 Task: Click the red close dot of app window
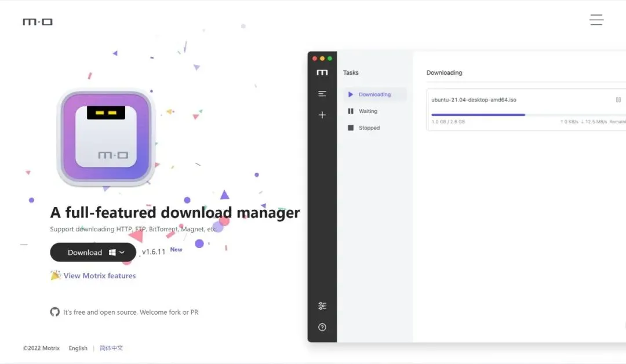[x=315, y=59]
